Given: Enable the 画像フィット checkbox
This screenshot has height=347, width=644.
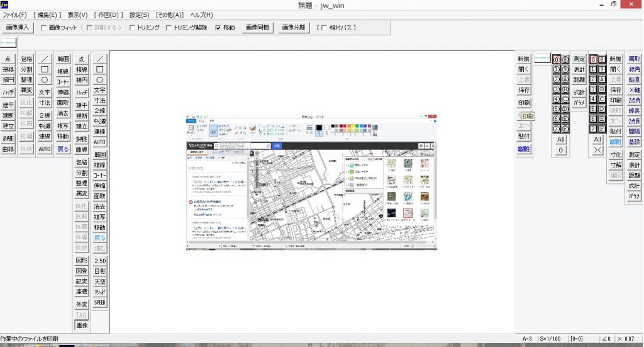Looking at the screenshot, I should (45, 28).
